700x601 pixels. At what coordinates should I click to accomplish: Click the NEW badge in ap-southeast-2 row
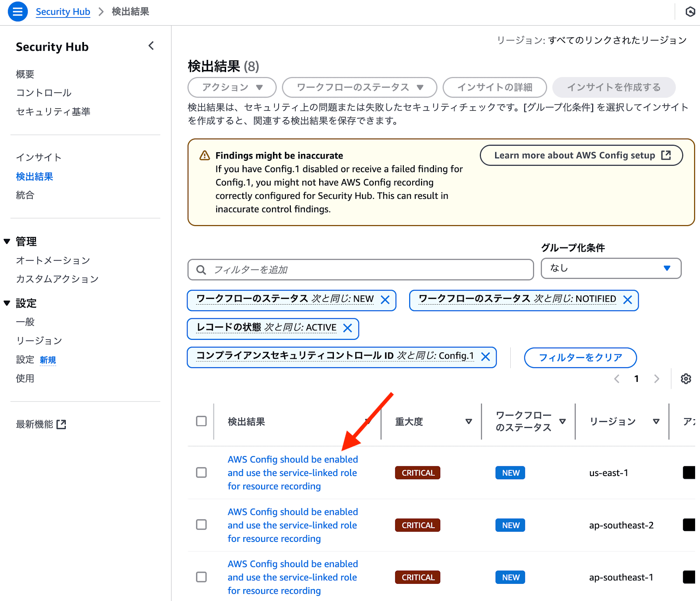510,525
